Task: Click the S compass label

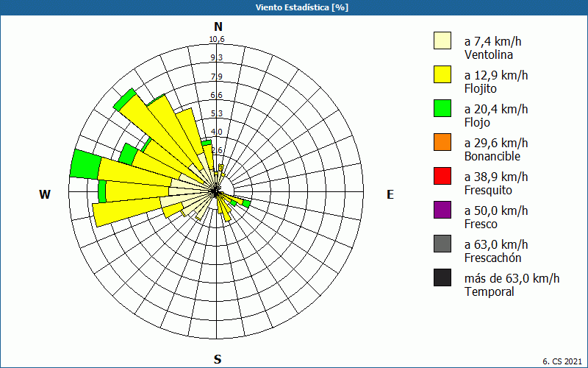Action: (218, 359)
